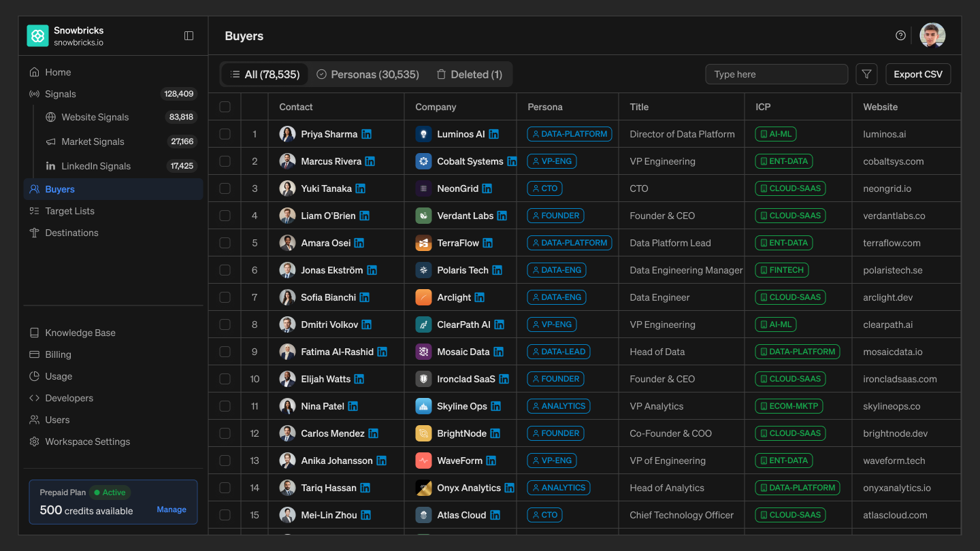
Task: Click Manage on the Prepaid Plan card
Action: pos(171,510)
